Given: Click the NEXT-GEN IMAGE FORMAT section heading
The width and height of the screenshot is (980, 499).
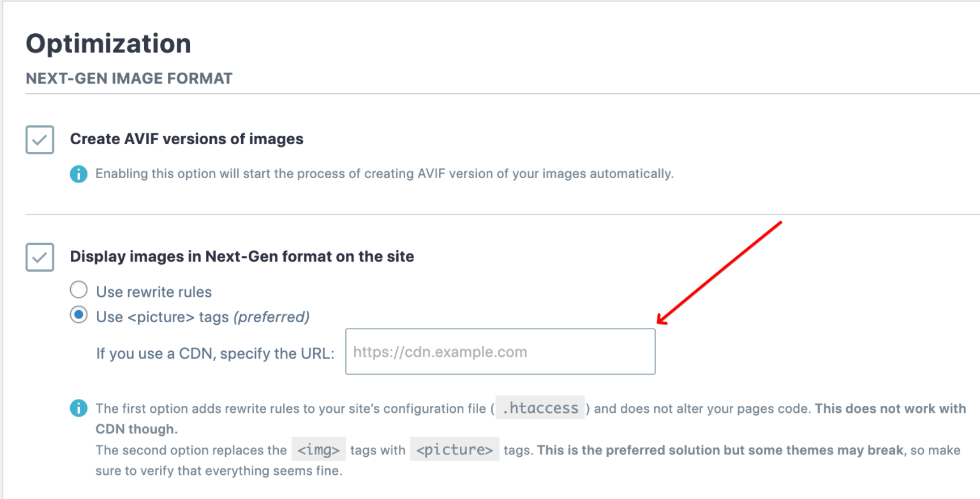Looking at the screenshot, I should tap(129, 78).
